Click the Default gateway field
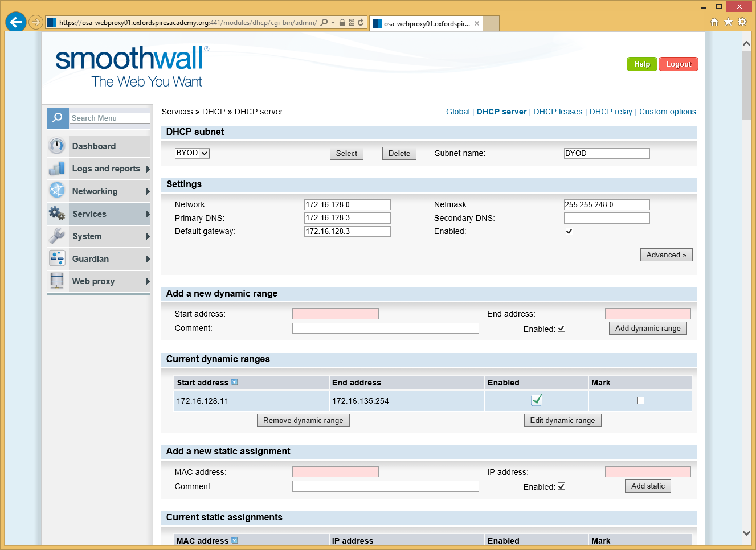Viewport: 756px width, 550px height. coord(348,231)
